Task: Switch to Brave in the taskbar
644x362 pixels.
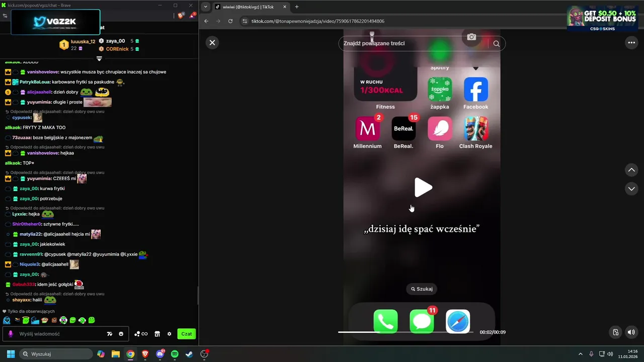Action: pos(145,354)
